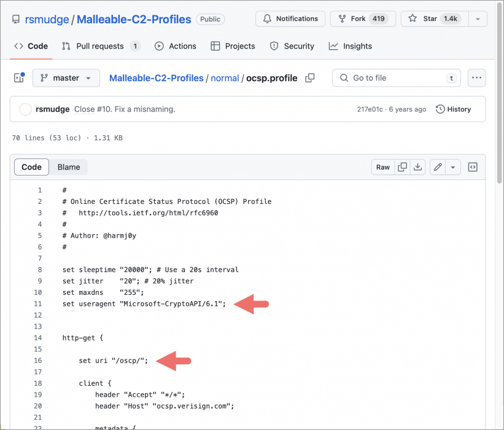
Task: Open the three-dot more file actions menu
Action: point(476,78)
